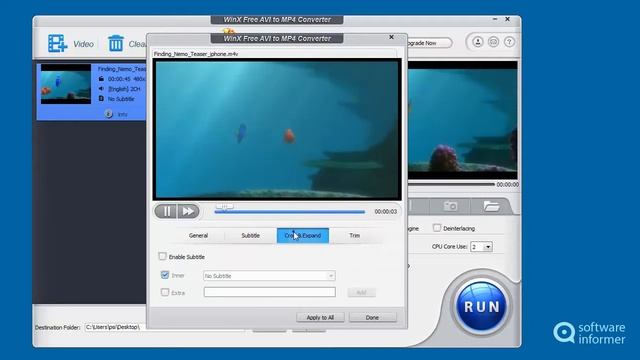Close the edit dialog
The width and height of the screenshot is (640, 360).
[x=391, y=37]
